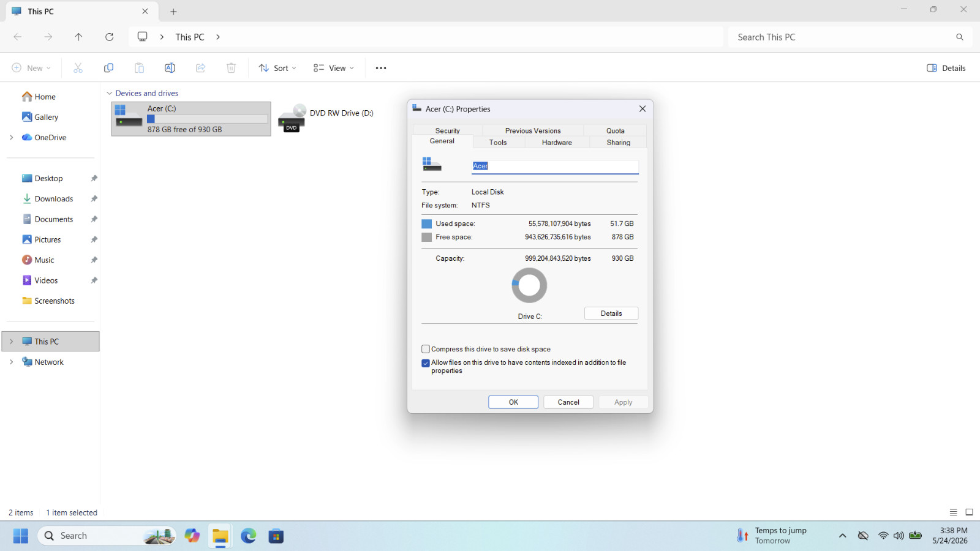Expand the Network tree node
The image size is (980, 551).
click(11, 362)
